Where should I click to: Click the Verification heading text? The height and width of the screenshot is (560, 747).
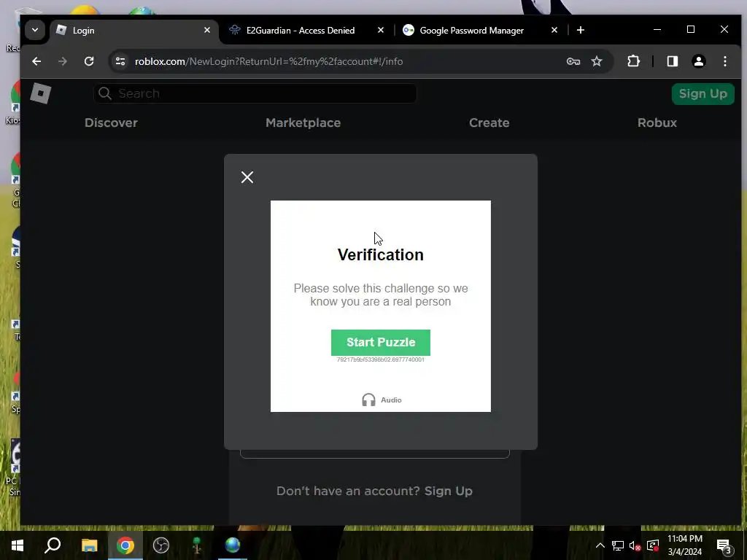click(x=381, y=254)
